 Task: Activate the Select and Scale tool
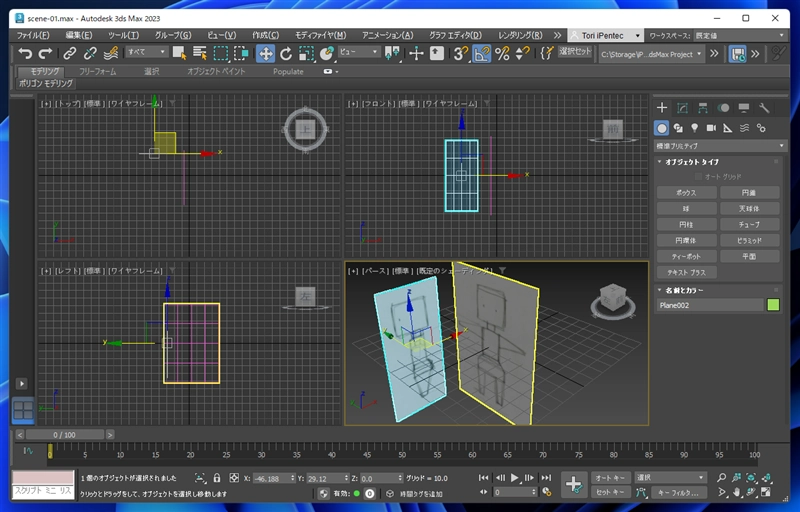306,53
